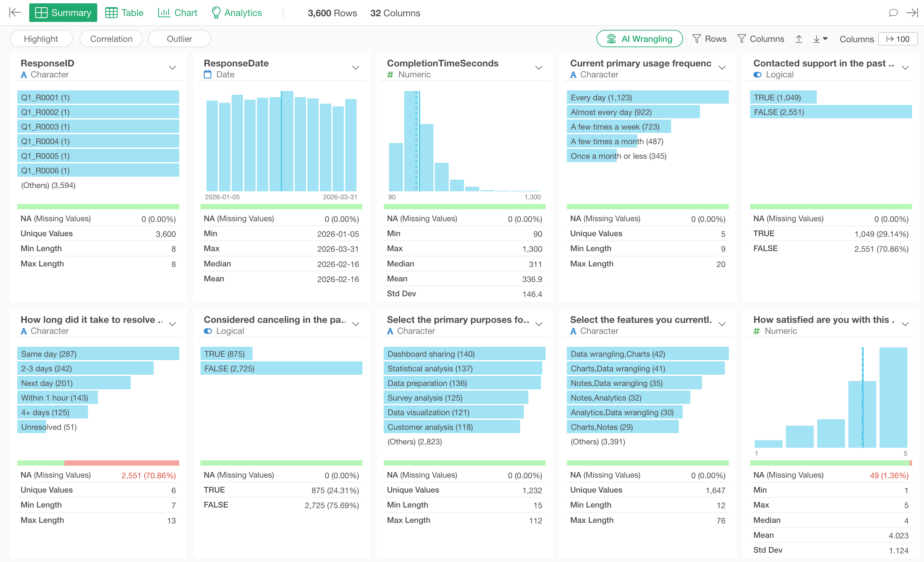Select 'Dashboard sharing (140)' bar
Image resolution: width=924 pixels, height=562 pixels.
[464, 353]
